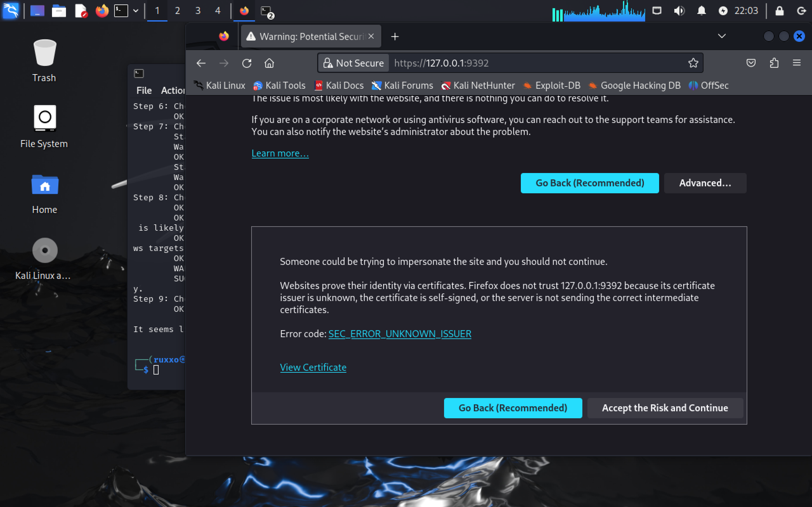
Task: Click the tab list dropdown arrow
Action: pyautogui.click(x=721, y=36)
